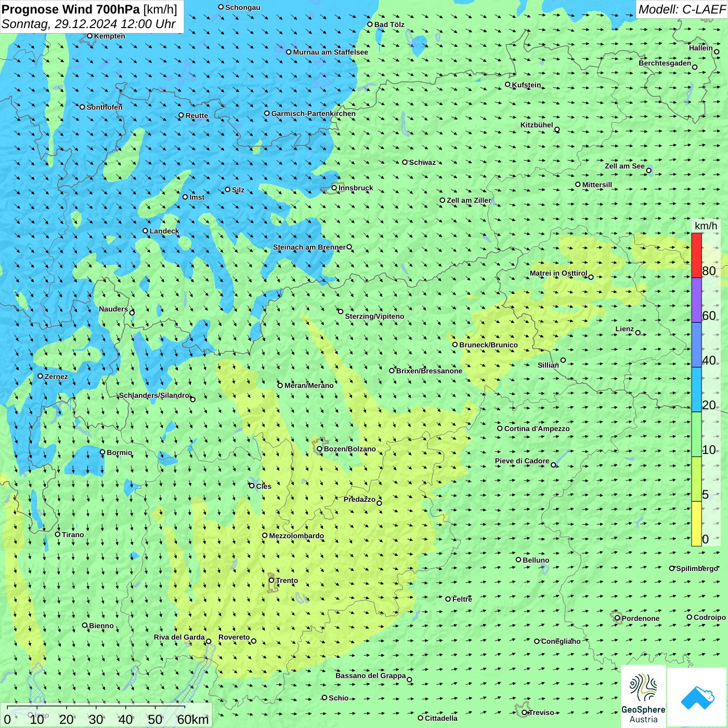Select the Mezzolombardo label
Screen dimensions: 728x728
click(x=296, y=536)
